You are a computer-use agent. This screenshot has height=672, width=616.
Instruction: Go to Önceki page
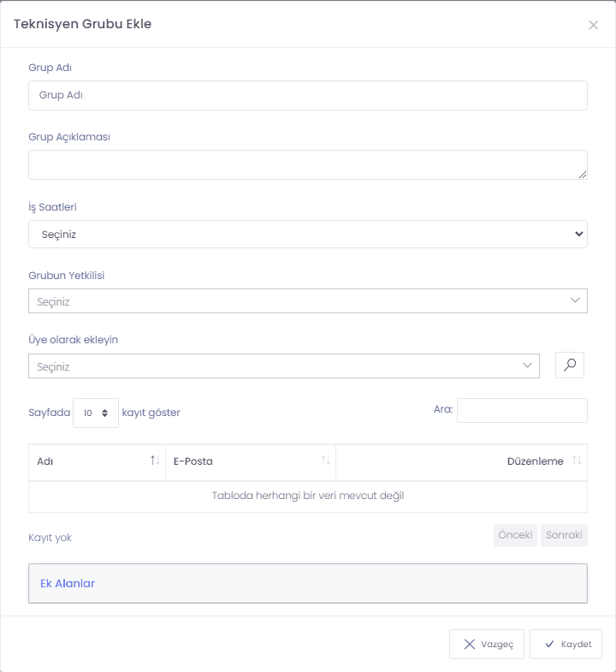click(515, 535)
